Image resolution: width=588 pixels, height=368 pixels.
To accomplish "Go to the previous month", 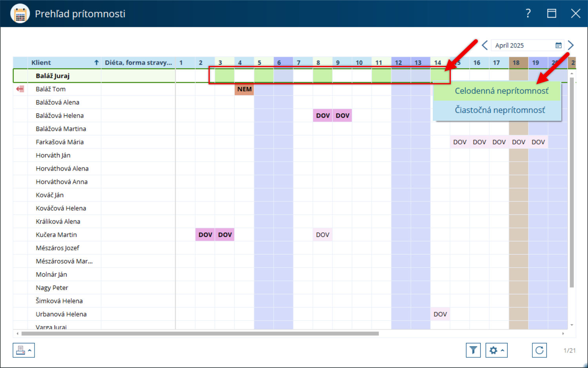I will (485, 46).
